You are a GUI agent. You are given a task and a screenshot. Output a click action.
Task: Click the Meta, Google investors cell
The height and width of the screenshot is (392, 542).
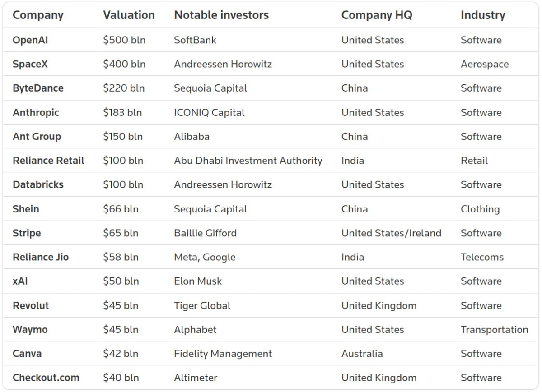(205, 257)
